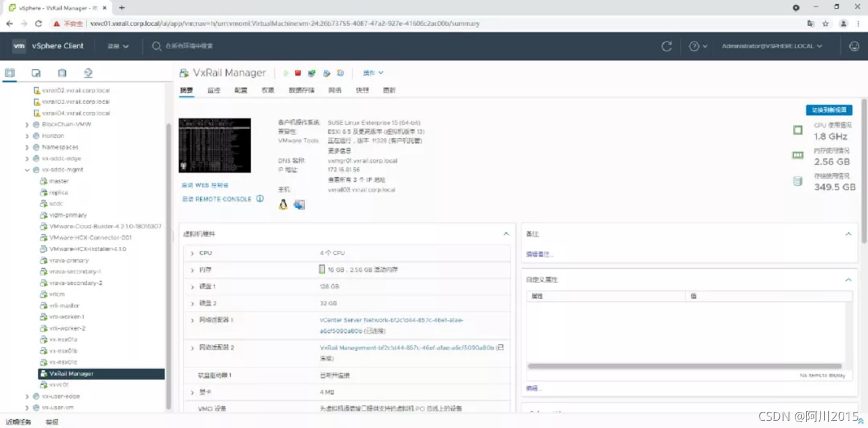Click the info icon beside Remote Console
This screenshot has height=428, width=868.
[260, 199]
